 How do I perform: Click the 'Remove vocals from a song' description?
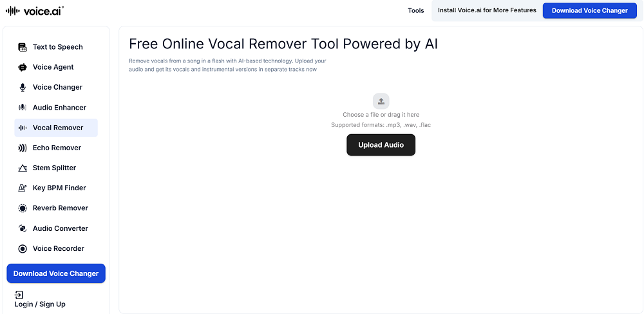coord(227,65)
